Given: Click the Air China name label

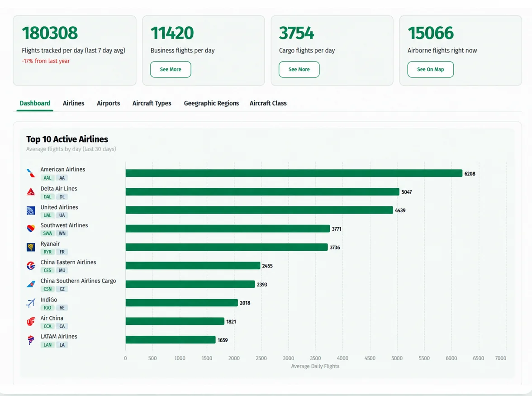Looking at the screenshot, I should coord(52,318).
